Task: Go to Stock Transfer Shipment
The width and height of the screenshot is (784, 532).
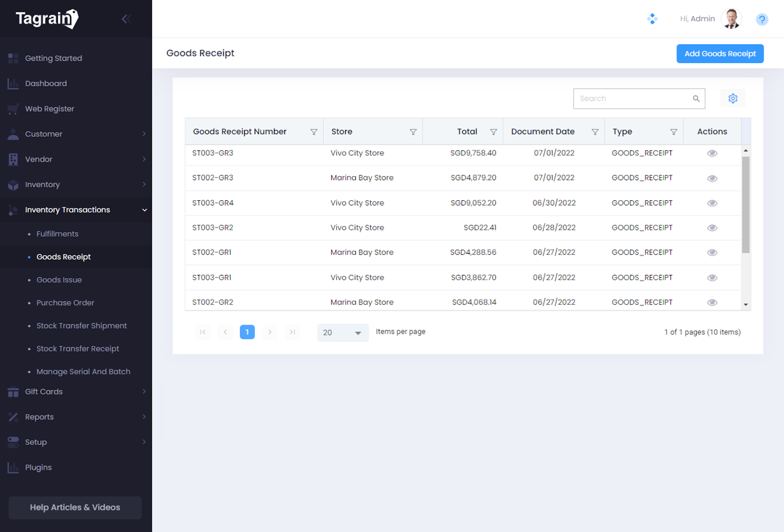Action: [81, 326]
